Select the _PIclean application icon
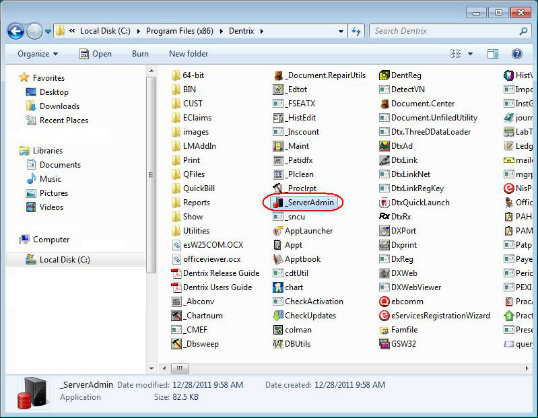538x418 pixels. click(x=278, y=174)
